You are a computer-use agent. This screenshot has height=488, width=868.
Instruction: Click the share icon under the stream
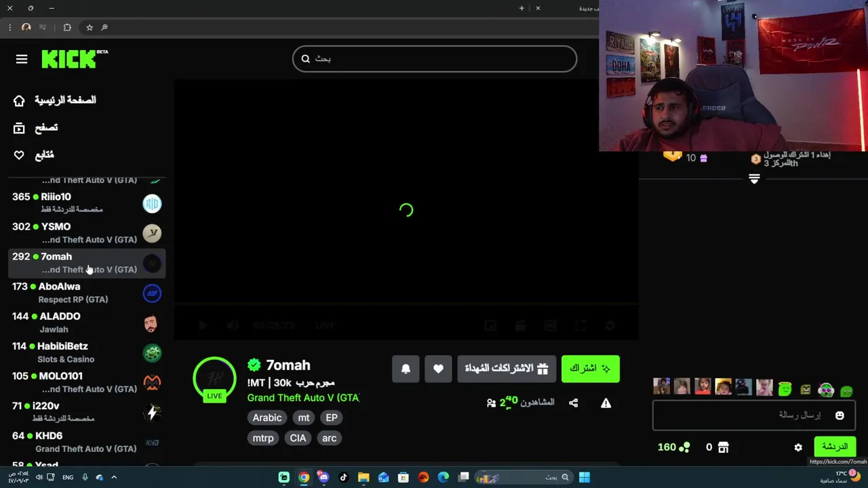click(574, 403)
